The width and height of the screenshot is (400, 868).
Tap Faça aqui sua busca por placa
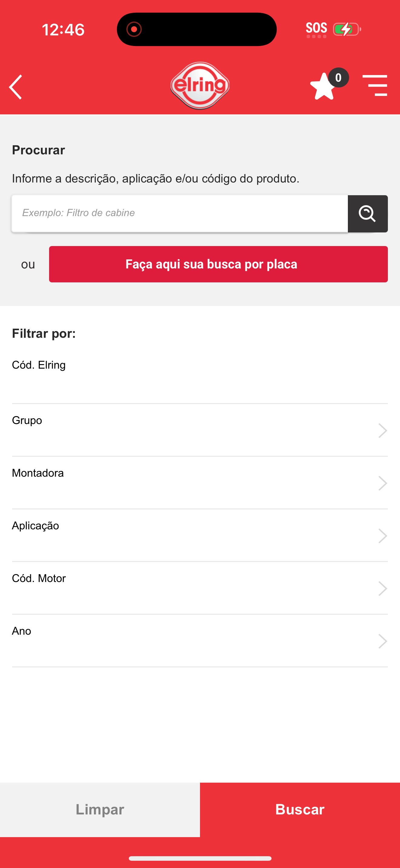click(218, 264)
